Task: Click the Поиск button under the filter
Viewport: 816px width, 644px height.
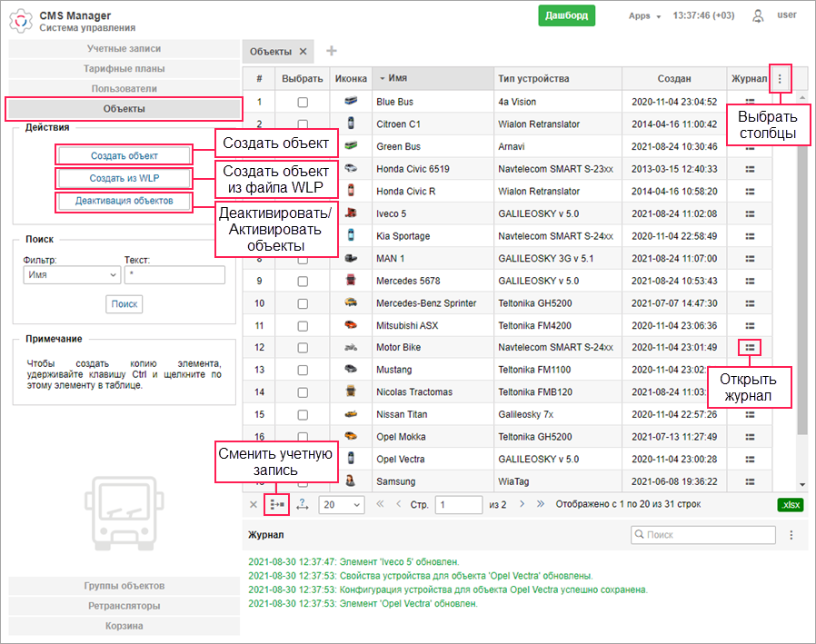Action: pyautogui.click(x=124, y=304)
